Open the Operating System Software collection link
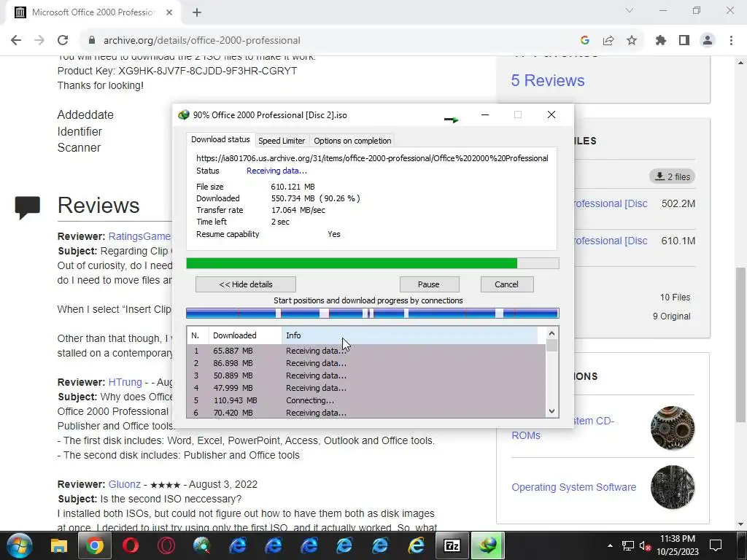This screenshot has height=560, width=747. [x=573, y=487]
